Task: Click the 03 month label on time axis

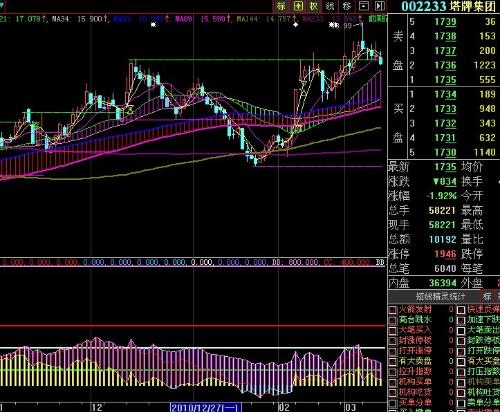Action: coord(350,407)
